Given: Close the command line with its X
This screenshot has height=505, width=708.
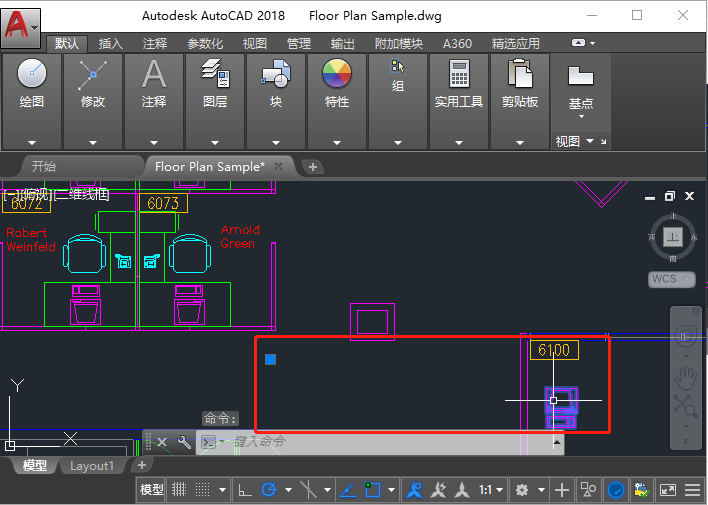Looking at the screenshot, I should 162,442.
